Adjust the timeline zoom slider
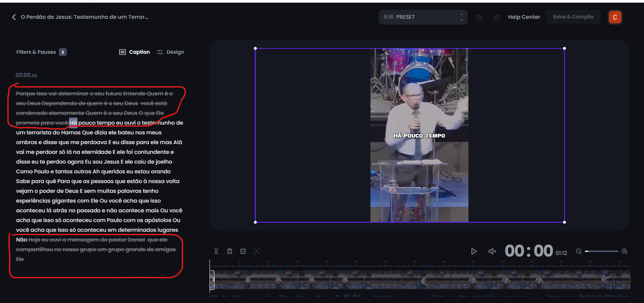The width and height of the screenshot is (644, 303). [x=601, y=251]
